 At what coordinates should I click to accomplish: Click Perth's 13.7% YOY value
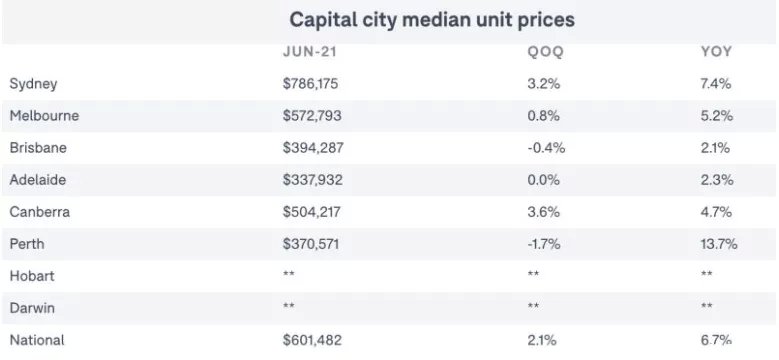(719, 244)
